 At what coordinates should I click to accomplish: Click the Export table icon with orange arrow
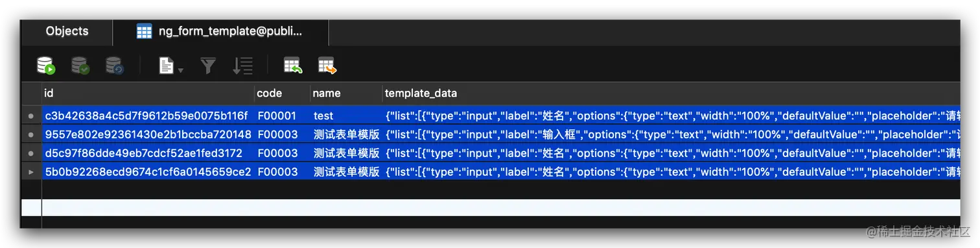pos(327,66)
